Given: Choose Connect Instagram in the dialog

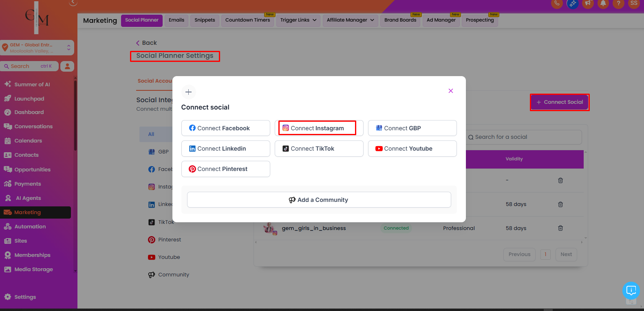Looking at the screenshot, I should point(319,128).
